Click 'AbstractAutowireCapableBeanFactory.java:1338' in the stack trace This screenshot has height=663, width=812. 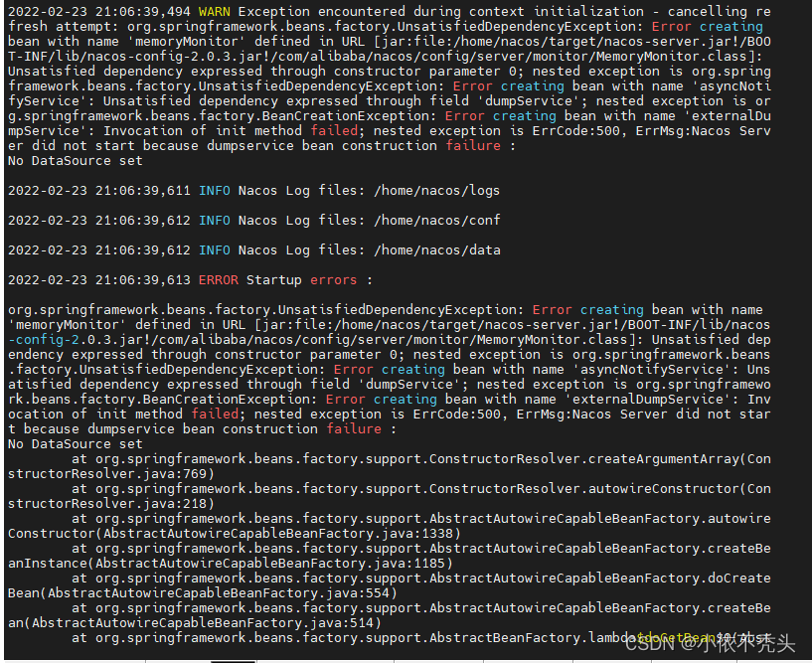(x=278, y=534)
